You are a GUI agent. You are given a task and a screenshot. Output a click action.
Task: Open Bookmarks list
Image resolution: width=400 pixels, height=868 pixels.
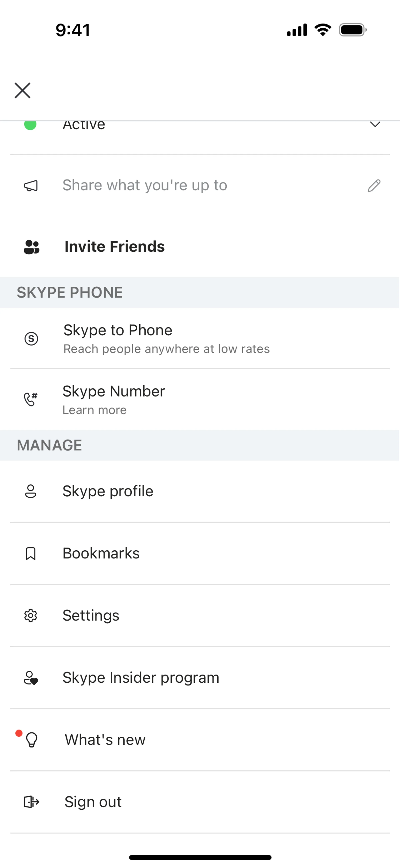pyautogui.click(x=101, y=553)
